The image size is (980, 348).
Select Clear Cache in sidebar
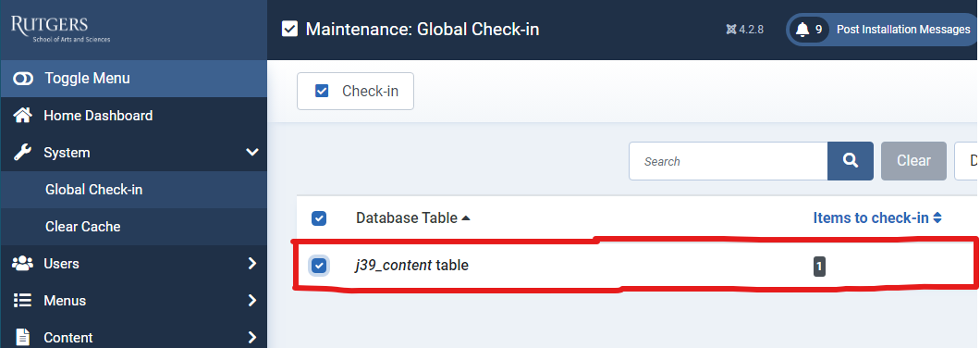point(134,227)
